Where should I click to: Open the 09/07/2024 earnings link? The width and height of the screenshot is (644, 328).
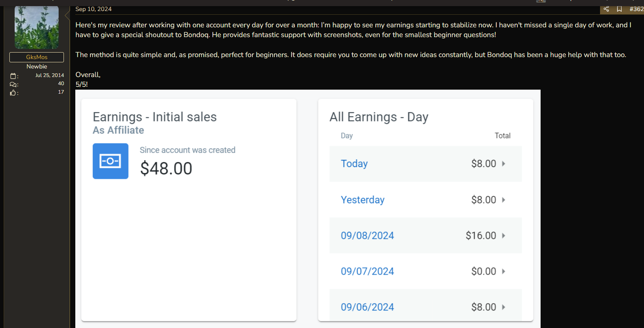pyautogui.click(x=367, y=271)
